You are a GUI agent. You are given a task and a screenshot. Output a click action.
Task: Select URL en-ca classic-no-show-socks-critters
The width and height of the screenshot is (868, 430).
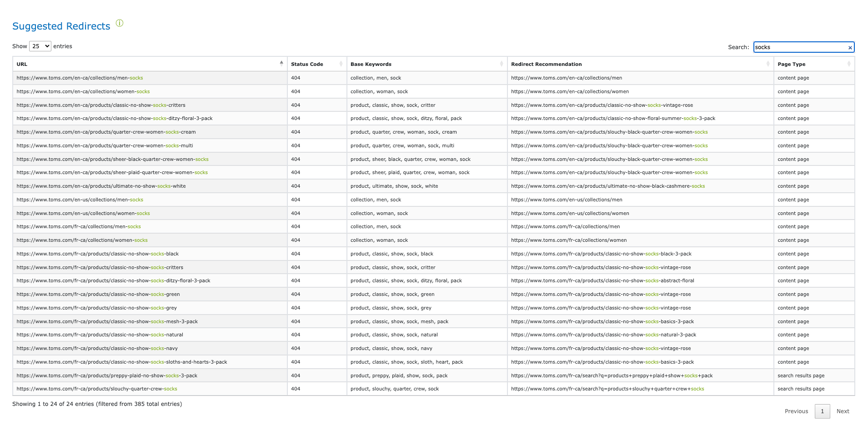pos(101,105)
